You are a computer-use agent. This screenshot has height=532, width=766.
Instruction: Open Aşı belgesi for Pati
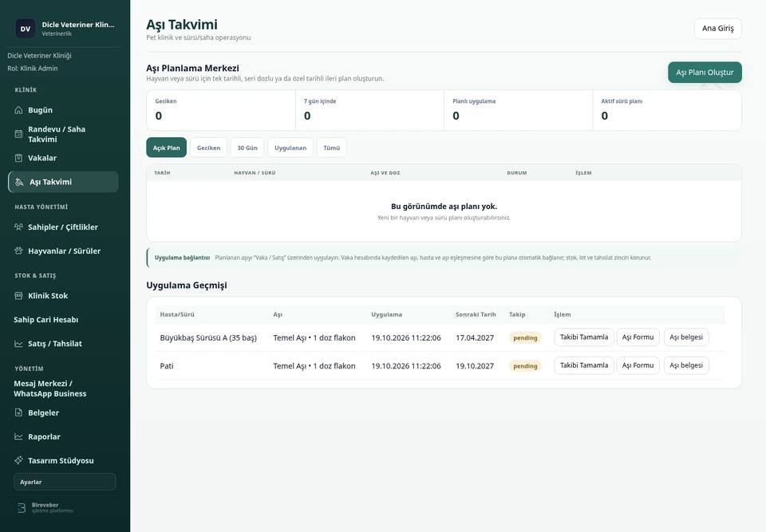[686, 365]
